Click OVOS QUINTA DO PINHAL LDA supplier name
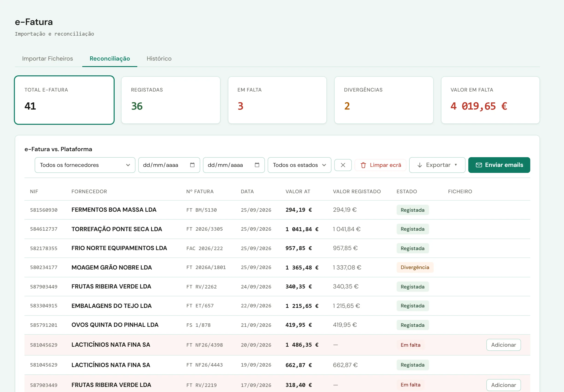The height and width of the screenshot is (392, 564). [x=115, y=325]
